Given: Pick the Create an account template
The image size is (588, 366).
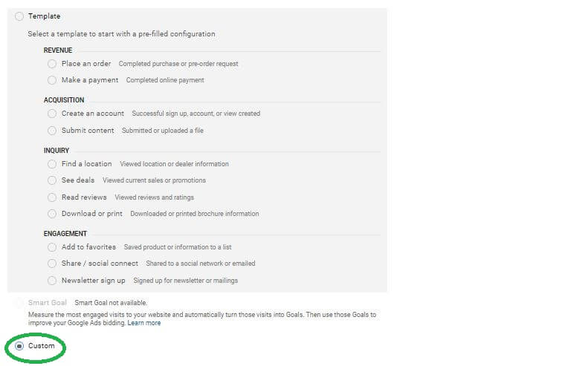Looking at the screenshot, I should pos(52,114).
